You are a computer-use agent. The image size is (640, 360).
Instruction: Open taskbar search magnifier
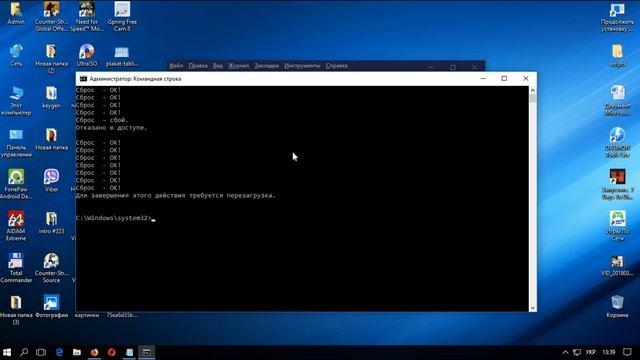point(24,352)
